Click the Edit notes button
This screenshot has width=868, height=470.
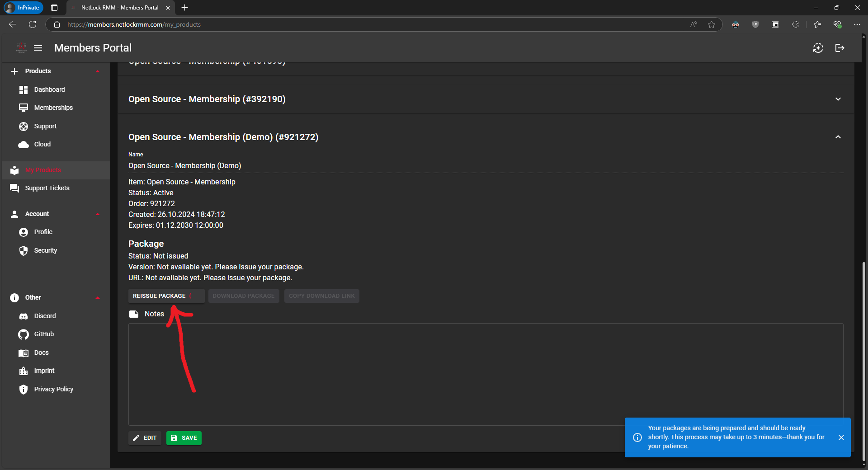(145, 438)
